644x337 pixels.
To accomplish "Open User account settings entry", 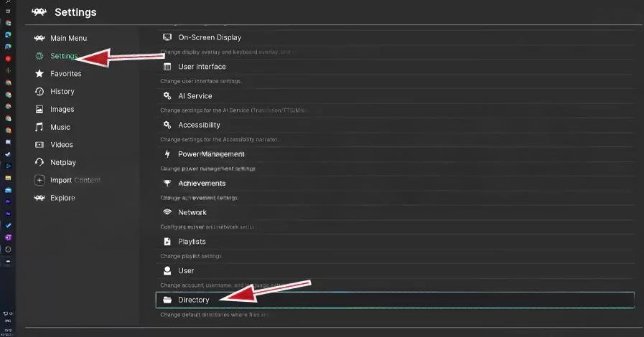I will click(186, 271).
